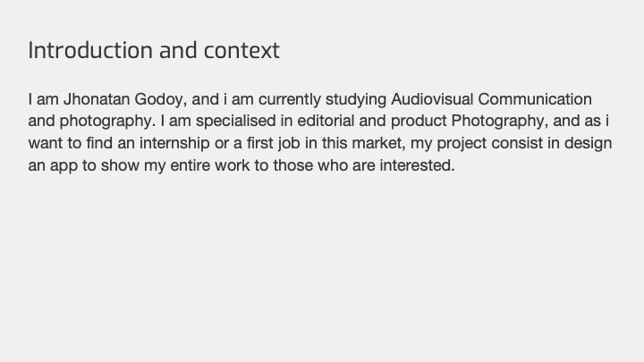Click the word "studying"
The height and width of the screenshot is (362, 644).
(x=356, y=100)
